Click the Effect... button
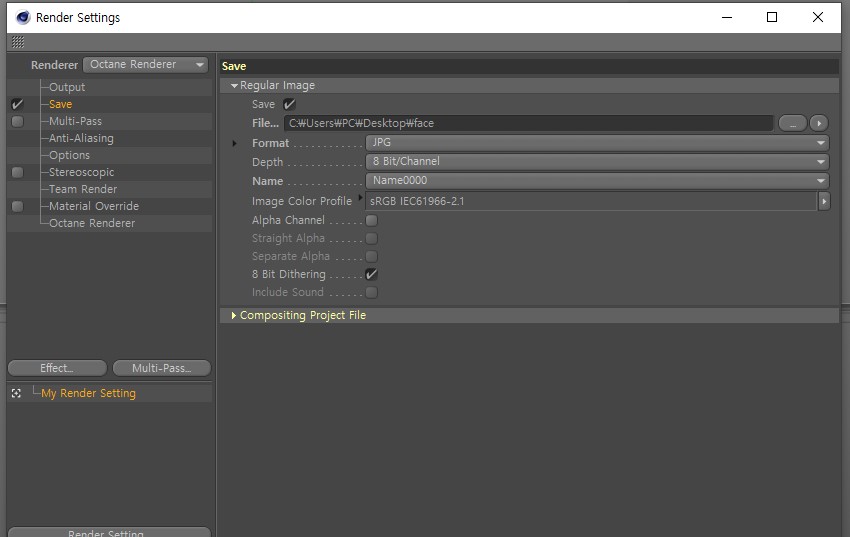 [x=57, y=368]
